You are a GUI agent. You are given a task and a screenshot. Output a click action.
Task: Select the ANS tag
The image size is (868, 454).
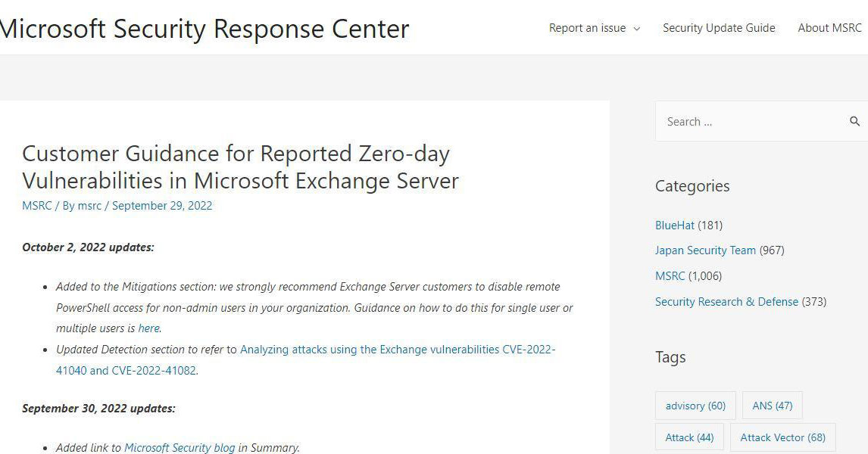[x=771, y=406]
